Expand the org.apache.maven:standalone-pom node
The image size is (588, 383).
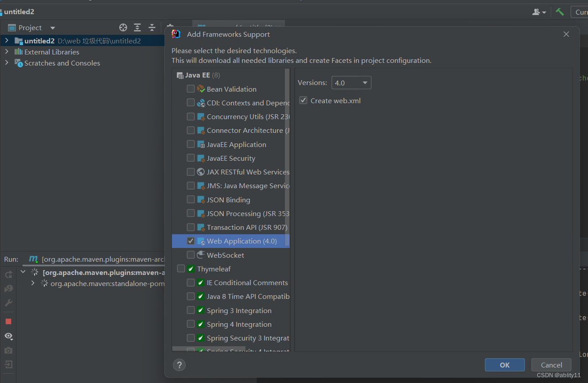click(x=33, y=282)
